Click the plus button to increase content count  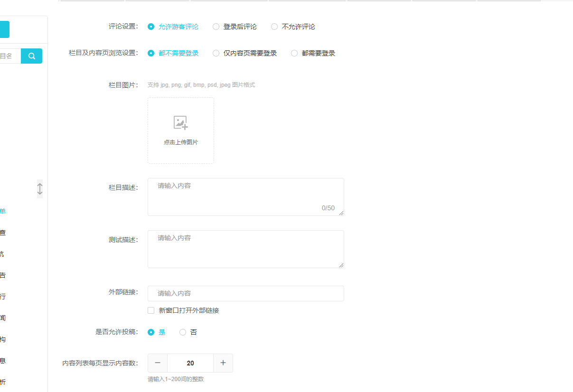(x=223, y=363)
